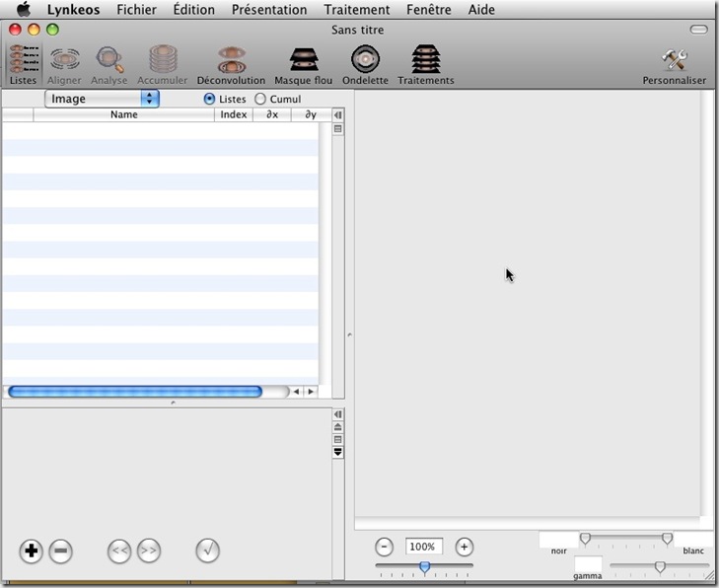Open the Aligner tool
Screen dimensions: 719x588
pos(64,65)
